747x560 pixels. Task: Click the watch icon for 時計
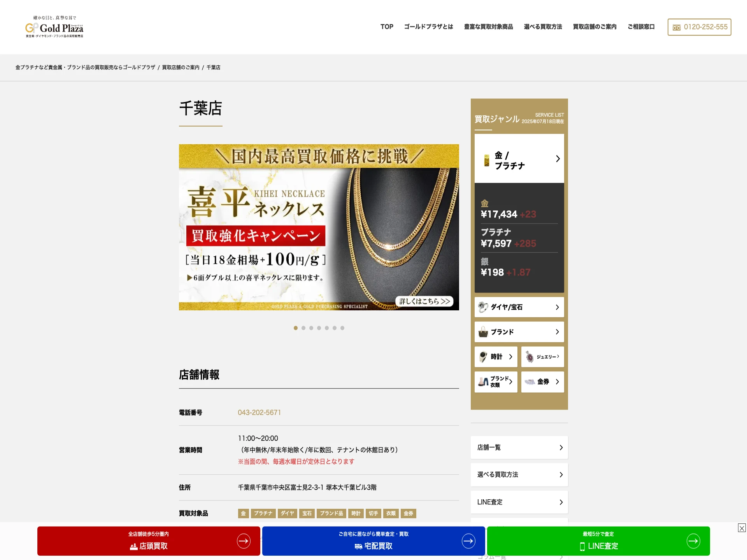click(483, 357)
